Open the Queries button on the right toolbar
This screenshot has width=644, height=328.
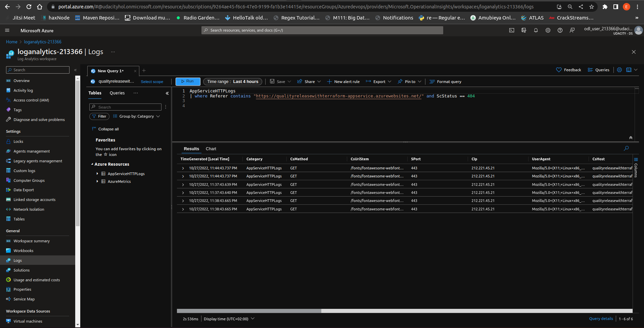coord(598,70)
